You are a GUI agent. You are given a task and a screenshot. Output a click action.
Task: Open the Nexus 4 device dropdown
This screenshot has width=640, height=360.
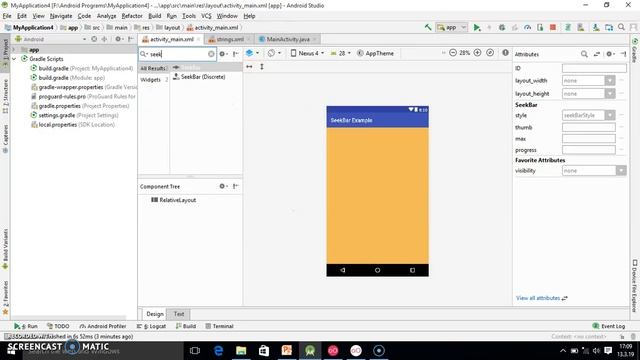307,53
